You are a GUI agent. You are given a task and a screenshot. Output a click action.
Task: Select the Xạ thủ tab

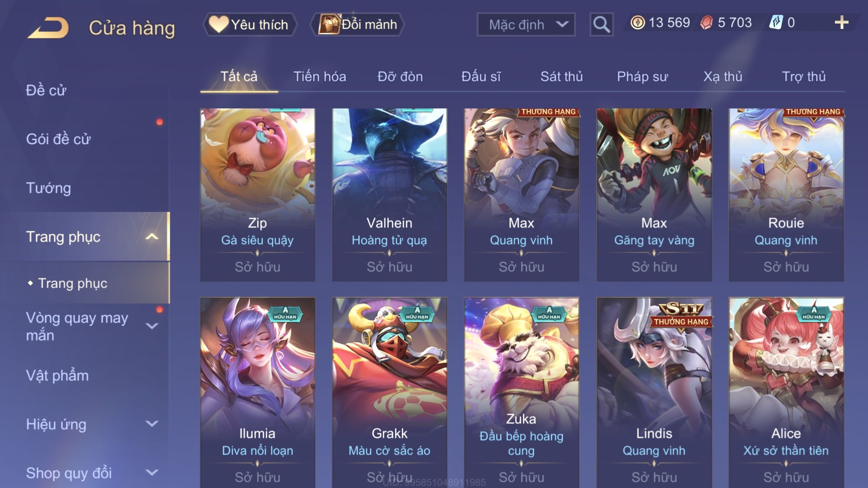(723, 77)
